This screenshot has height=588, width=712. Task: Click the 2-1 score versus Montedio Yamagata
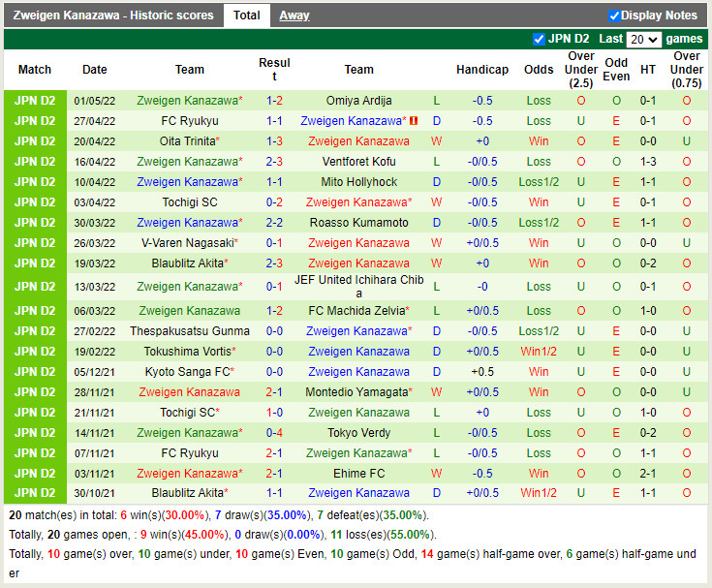274,392
